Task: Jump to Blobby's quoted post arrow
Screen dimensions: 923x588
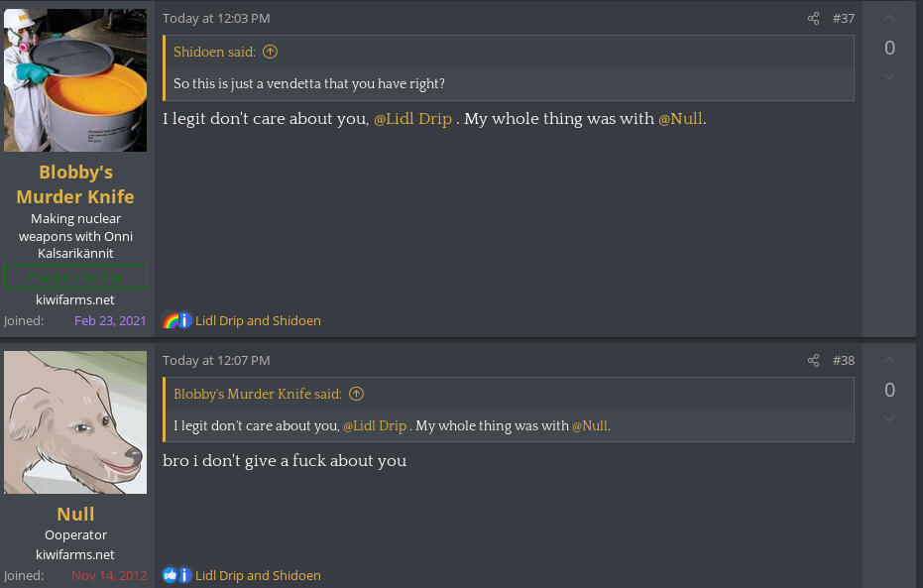Action: pyautogui.click(x=357, y=395)
